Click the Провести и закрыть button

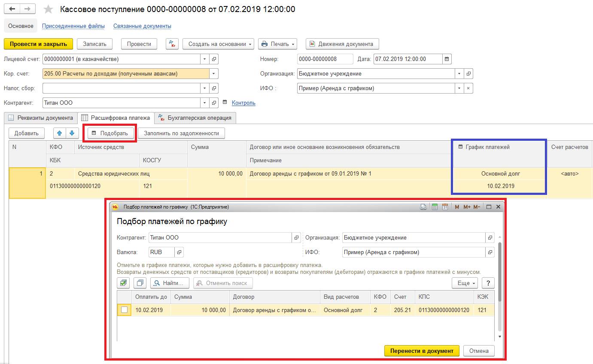click(39, 44)
